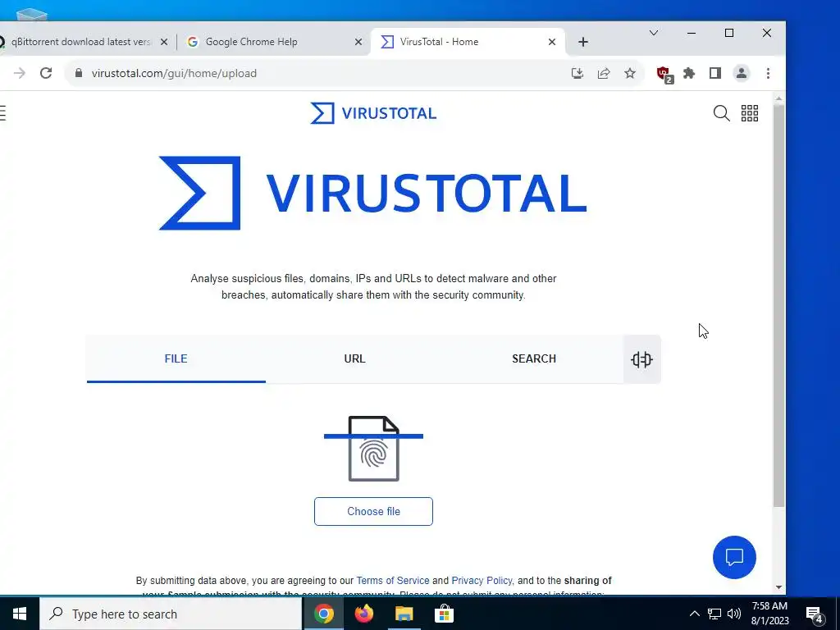Click the fingerprint file upload icon
This screenshot has height=630, width=840.
pyautogui.click(x=373, y=449)
